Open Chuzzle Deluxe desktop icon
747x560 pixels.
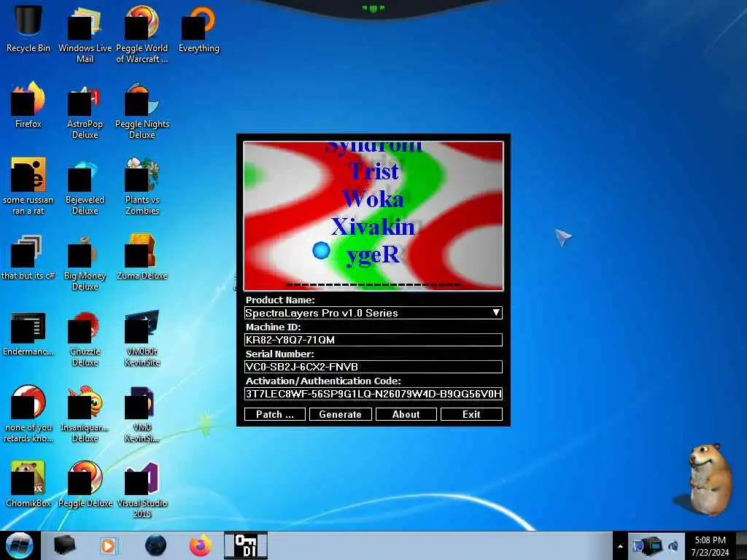85,338
